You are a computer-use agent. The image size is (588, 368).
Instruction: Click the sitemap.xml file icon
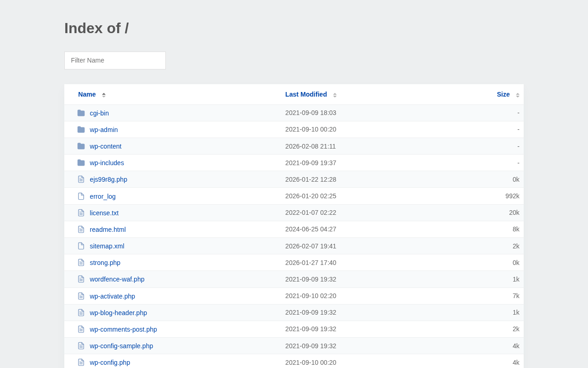point(81,246)
